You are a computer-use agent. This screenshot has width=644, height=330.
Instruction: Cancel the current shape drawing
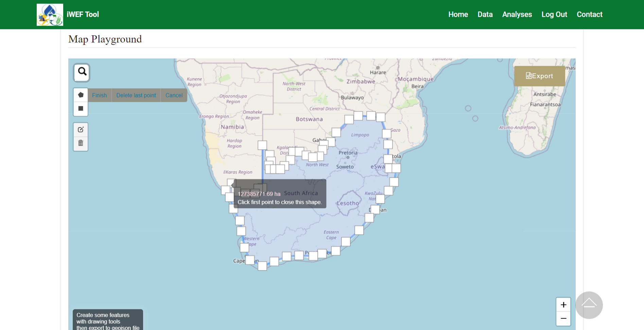174,95
